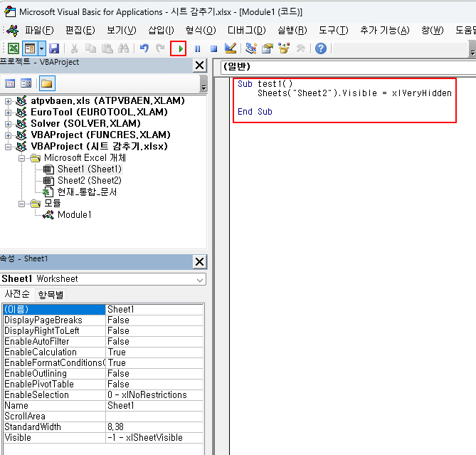Viewport: 476px width, 455px height.
Task: Click the End Sub line in code
Action: point(255,112)
